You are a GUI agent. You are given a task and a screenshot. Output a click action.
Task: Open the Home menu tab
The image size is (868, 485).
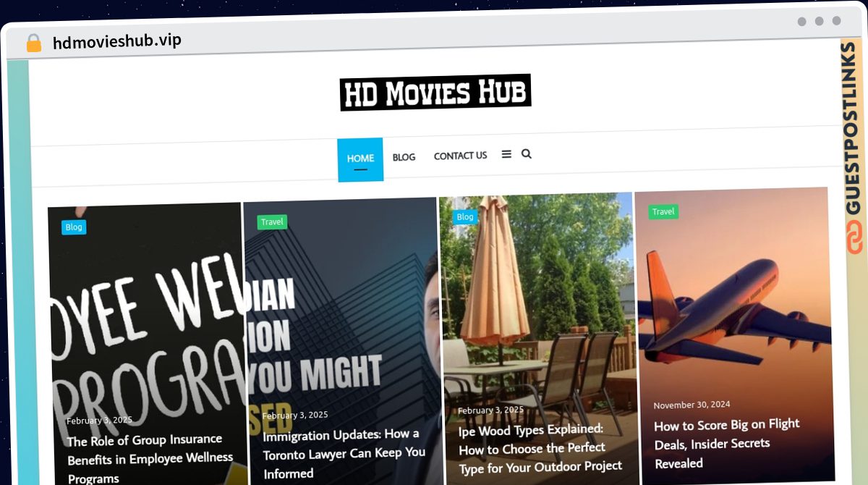360,159
